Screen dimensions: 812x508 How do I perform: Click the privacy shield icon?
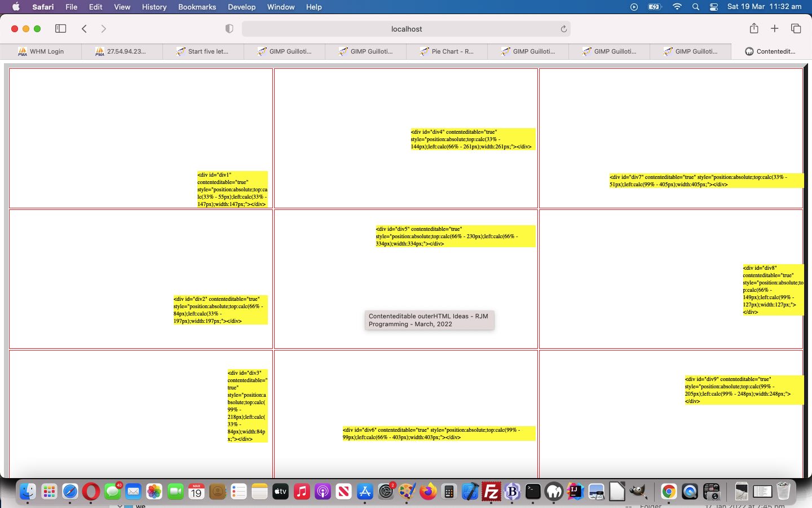[x=229, y=29]
